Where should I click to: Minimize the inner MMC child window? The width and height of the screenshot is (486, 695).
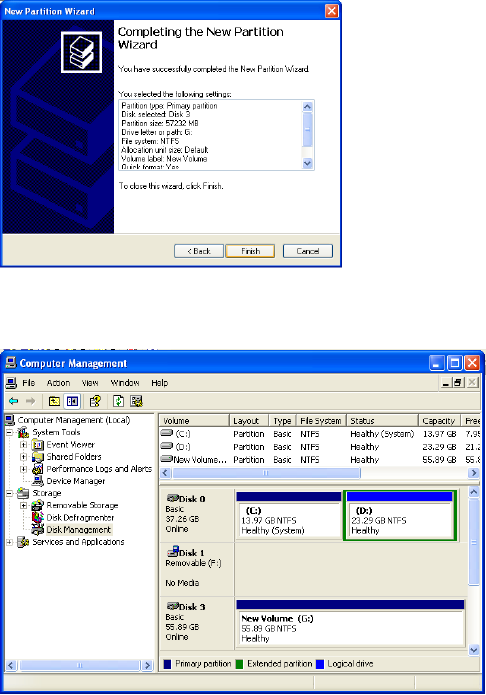[x=446, y=383]
